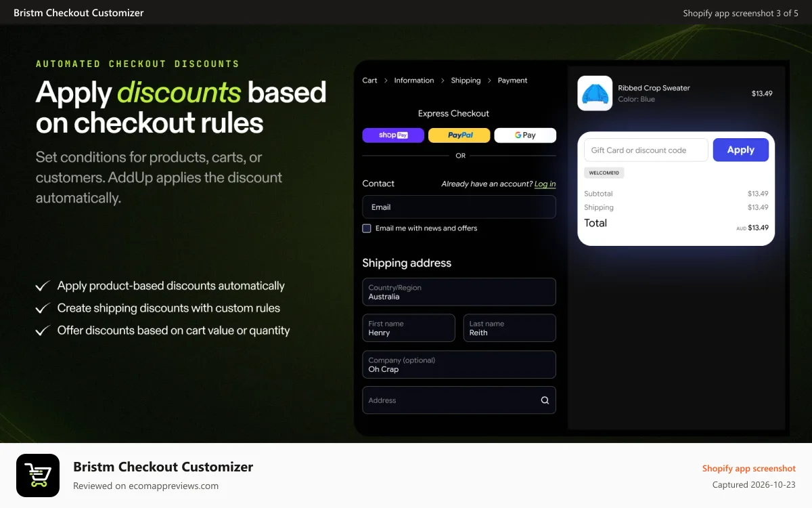Click the "Total" row label
Image resolution: width=812 pixels, height=508 pixels.
click(595, 223)
